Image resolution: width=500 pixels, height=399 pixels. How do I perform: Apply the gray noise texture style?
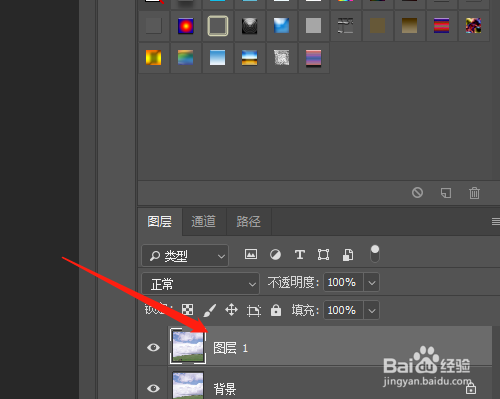click(282, 58)
